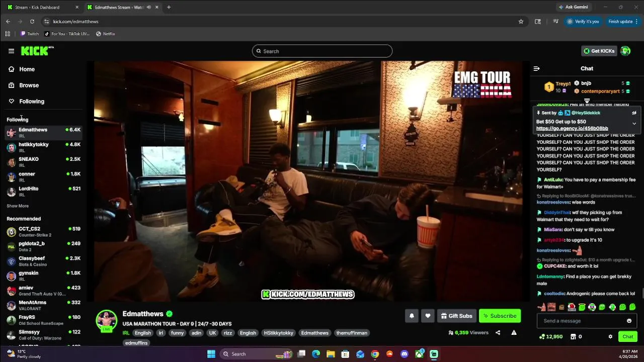Click the funny stream tag
The width and height of the screenshot is (644, 362).
point(177,333)
